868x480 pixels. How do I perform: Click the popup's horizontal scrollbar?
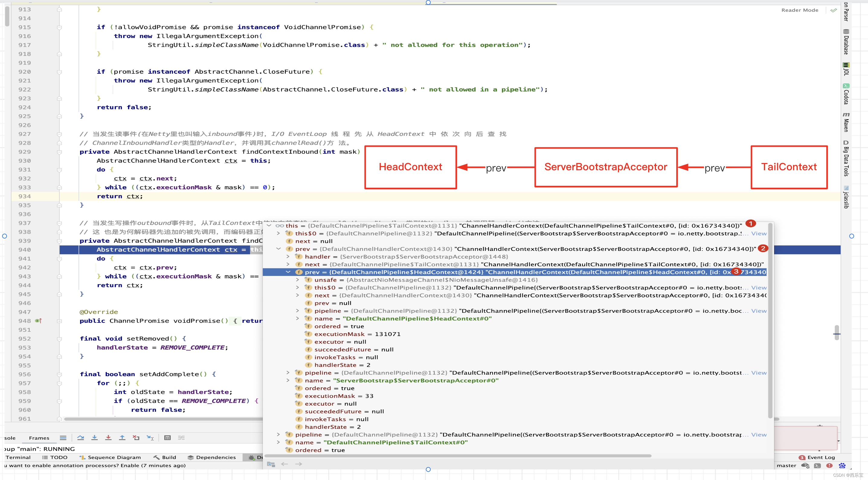click(x=458, y=456)
